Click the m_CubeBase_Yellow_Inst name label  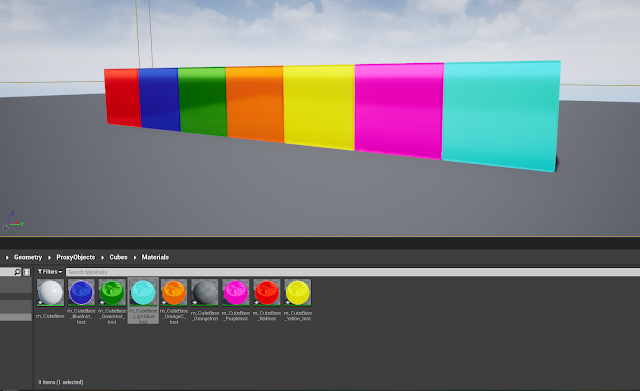298,315
